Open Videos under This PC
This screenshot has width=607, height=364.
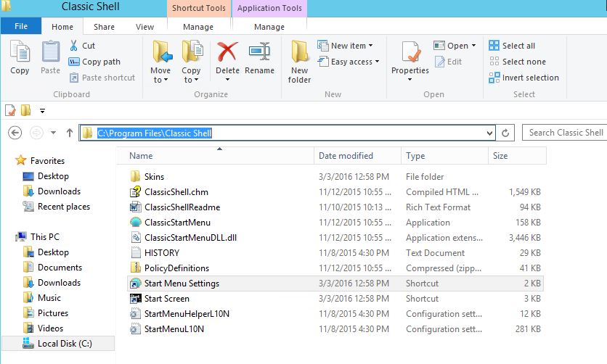tap(43, 328)
